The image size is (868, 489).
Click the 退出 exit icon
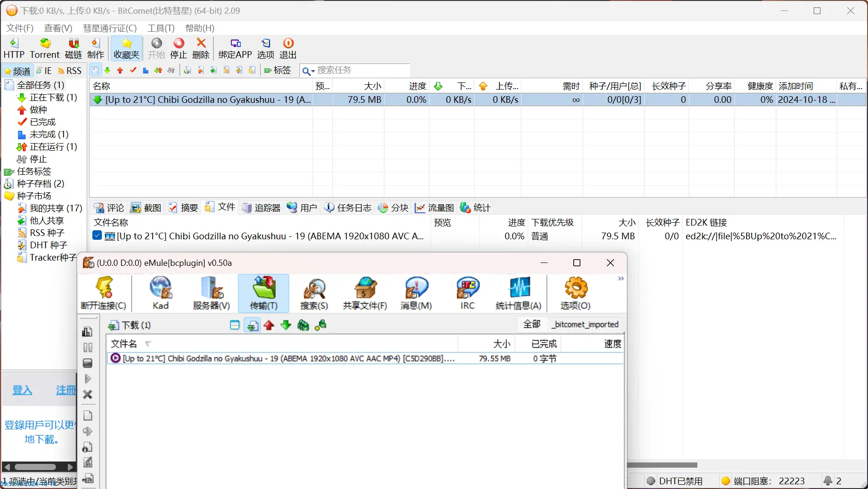pyautogui.click(x=288, y=48)
